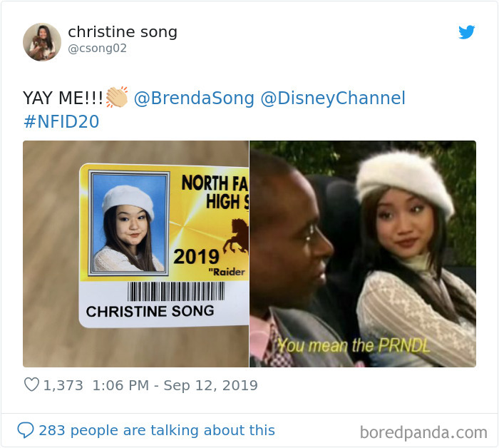The width and height of the screenshot is (499, 448).
Task: View the PRNDL scene screenshot
Action: (x=363, y=254)
